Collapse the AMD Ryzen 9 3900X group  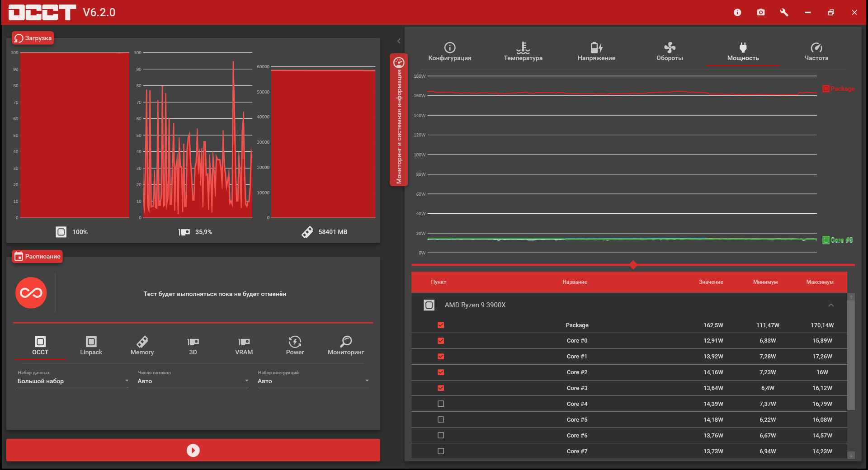tap(831, 305)
